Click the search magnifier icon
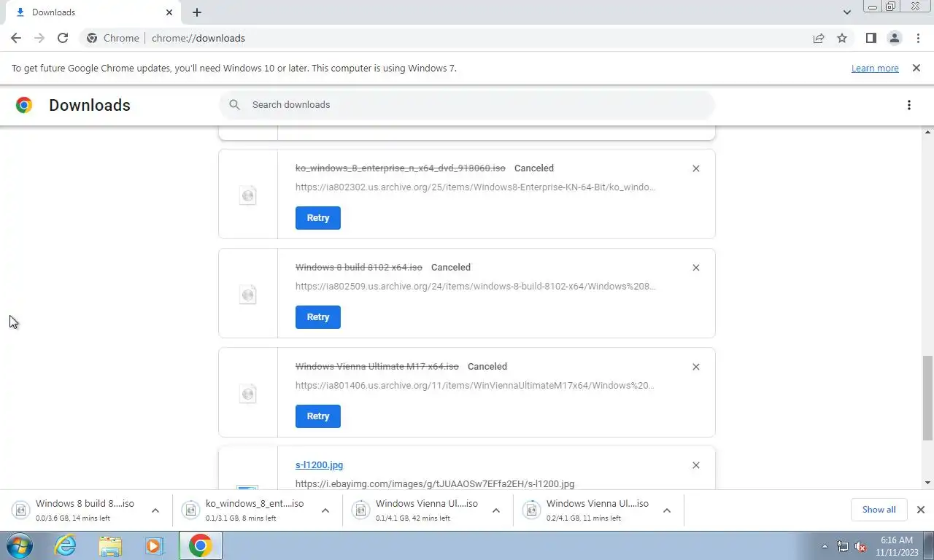This screenshot has width=934, height=560. coord(235,105)
